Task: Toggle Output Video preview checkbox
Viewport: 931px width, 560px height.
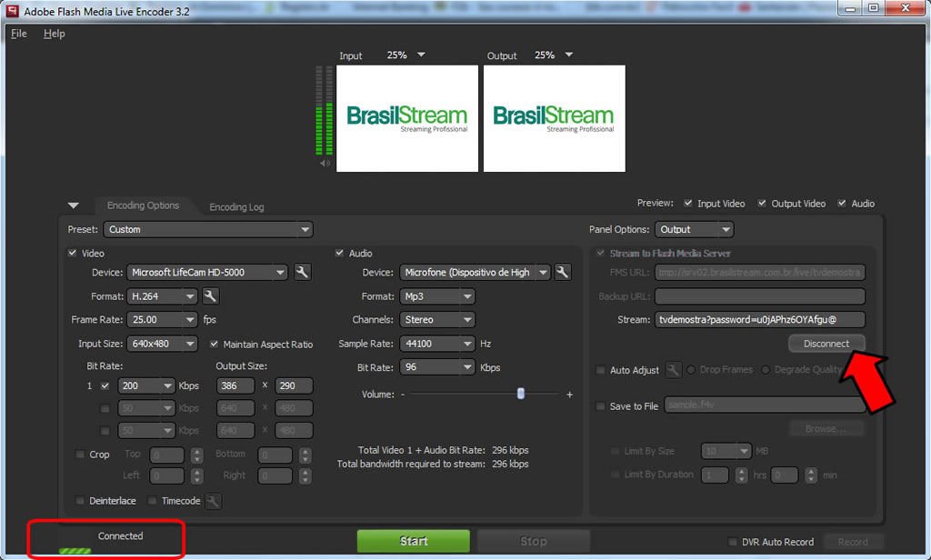Action: (x=762, y=203)
